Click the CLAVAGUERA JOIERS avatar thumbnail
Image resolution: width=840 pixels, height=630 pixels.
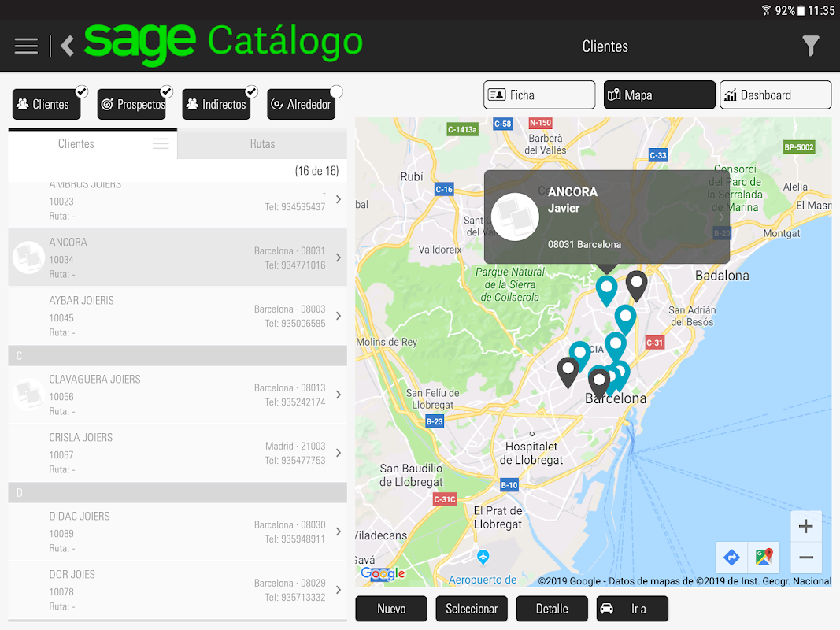coord(28,395)
